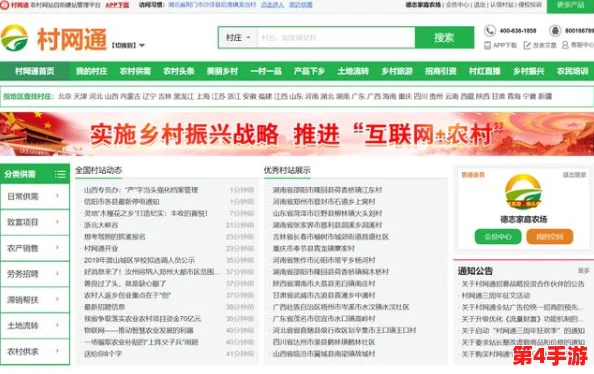
Task: Click the 村网通 logo image
Action: click(x=14, y=38)
